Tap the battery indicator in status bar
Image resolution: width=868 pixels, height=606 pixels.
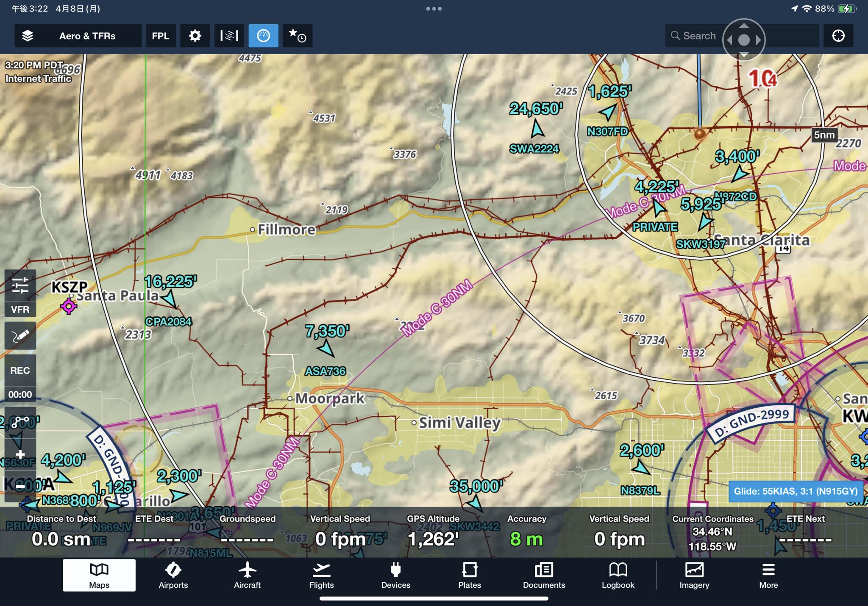pyautogui.click(x=846, y=9)
